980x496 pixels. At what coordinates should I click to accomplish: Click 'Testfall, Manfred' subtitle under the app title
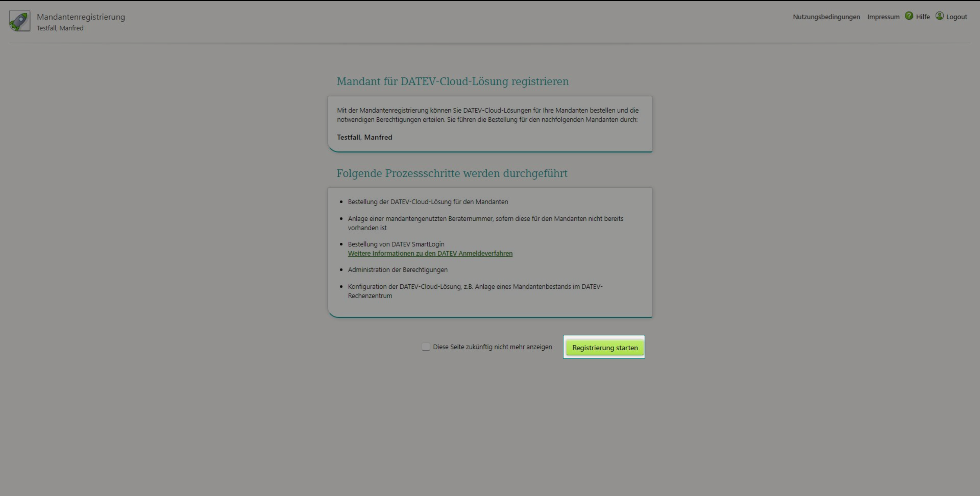pos(60,28)
